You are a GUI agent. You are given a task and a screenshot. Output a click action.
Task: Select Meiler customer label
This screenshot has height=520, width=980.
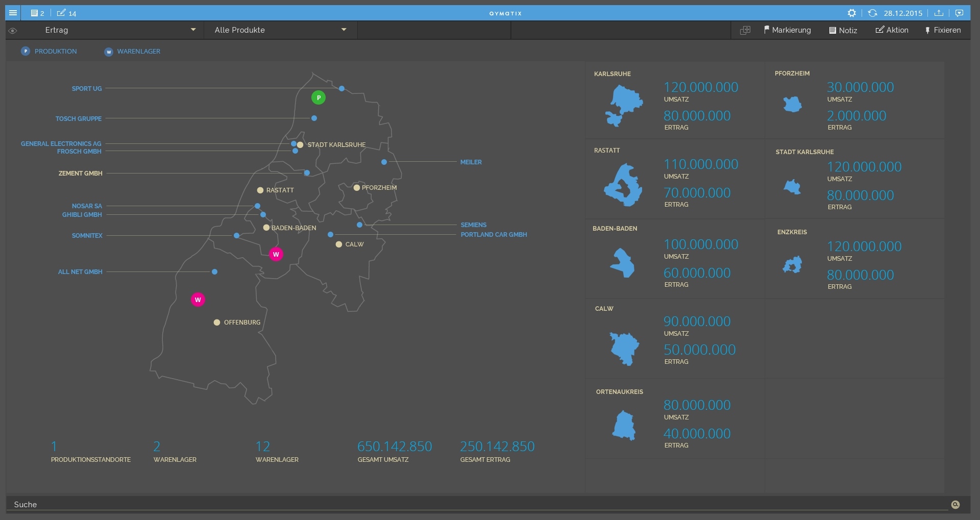[x=471, y=162]
